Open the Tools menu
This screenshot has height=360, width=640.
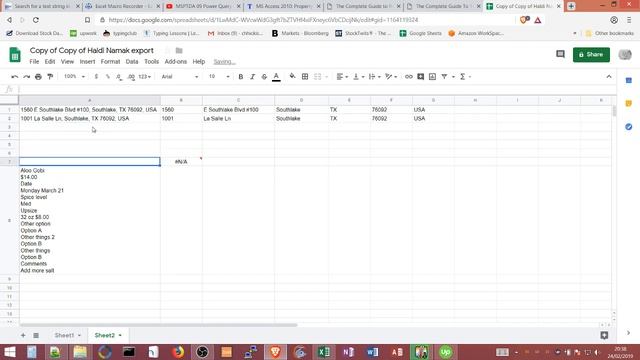[151, 62]
